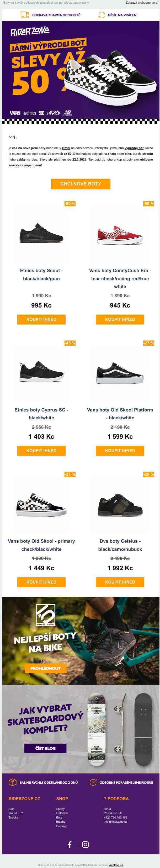This screenshot has width=160, height=868.
Task: Click the package box icon
Action: tap(13, 782)
